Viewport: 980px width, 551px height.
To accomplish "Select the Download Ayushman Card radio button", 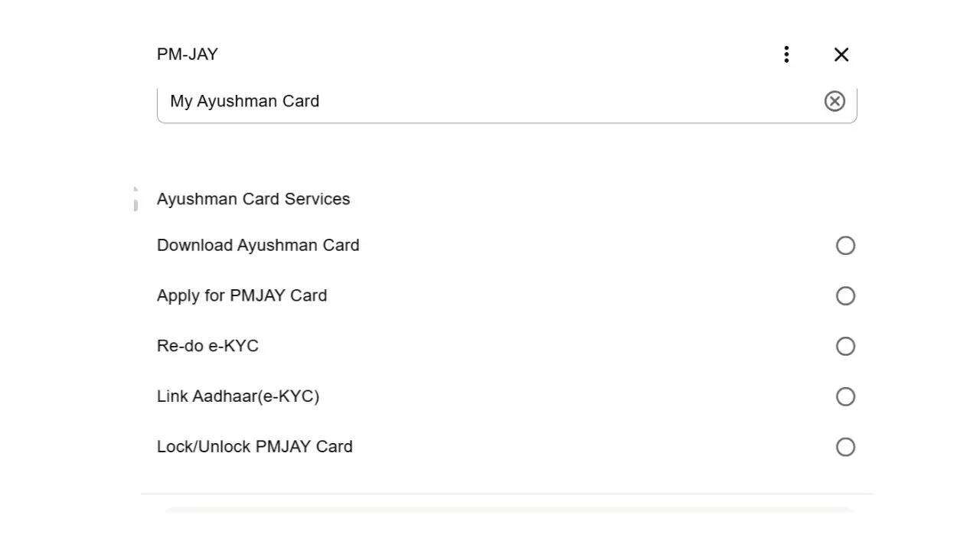I will (x=845, y=246).
